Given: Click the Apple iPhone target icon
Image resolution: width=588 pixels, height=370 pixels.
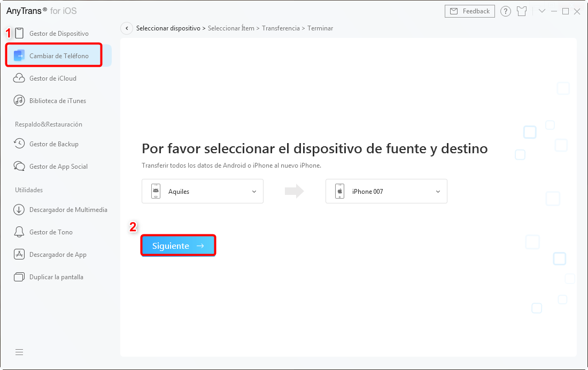Looking at the screenshot, I should (x=340, y=191).
